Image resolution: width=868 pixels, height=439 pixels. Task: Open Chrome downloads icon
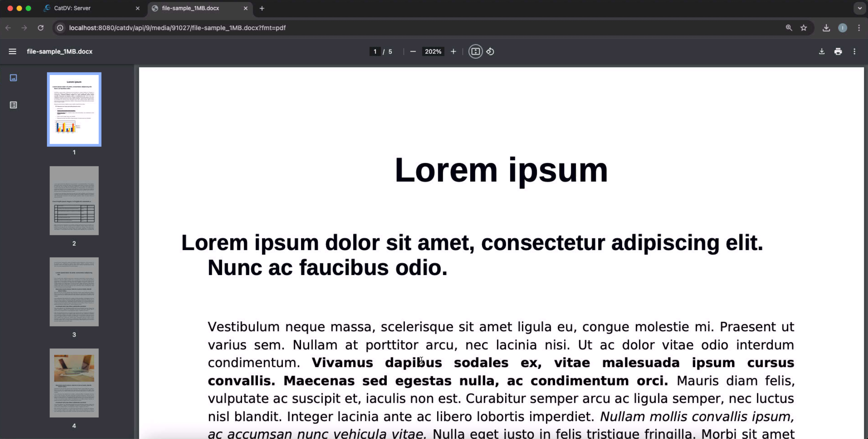pos(826,28)
